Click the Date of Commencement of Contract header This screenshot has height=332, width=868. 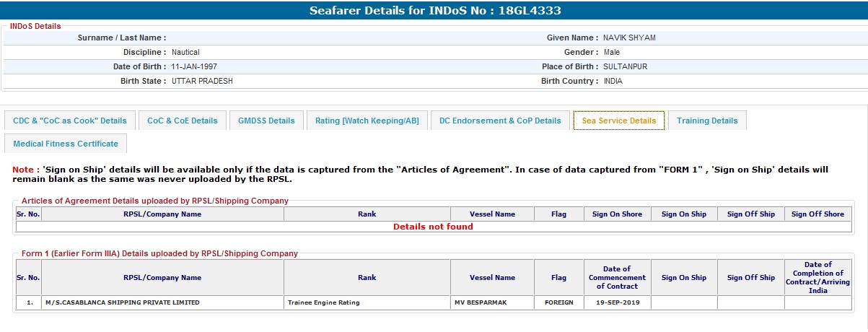pos(617,277)
